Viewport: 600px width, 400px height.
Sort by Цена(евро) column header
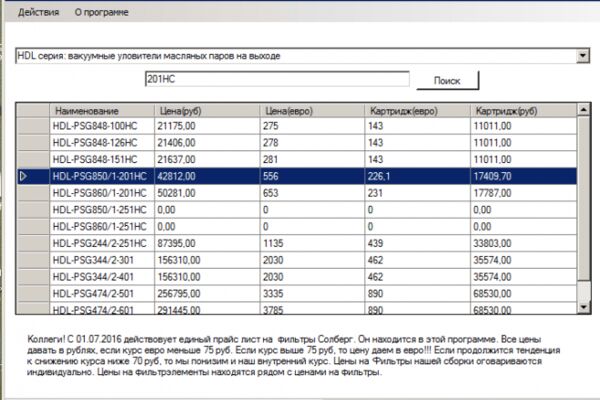(x=312, y=111)
